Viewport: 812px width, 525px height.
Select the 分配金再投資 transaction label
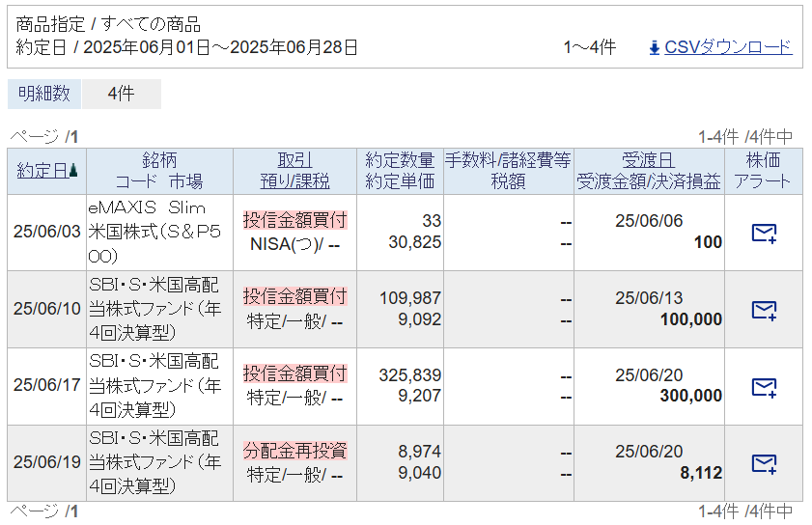295,451
